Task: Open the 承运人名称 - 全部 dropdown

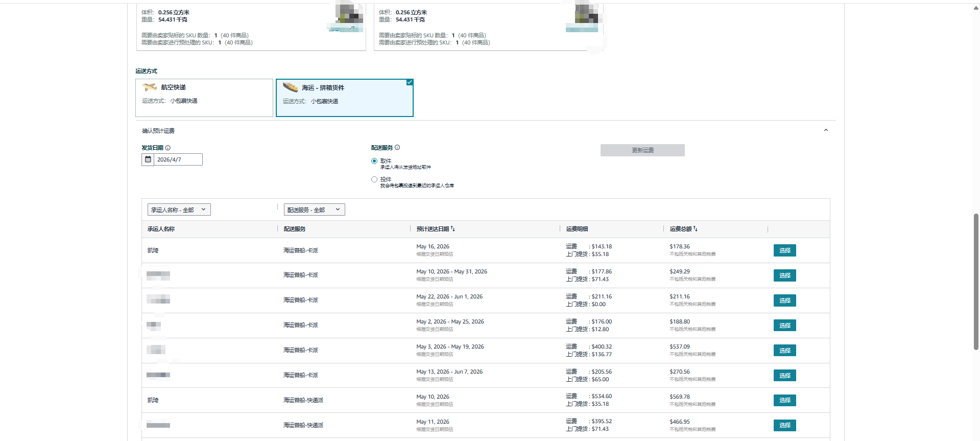Action: [x=179, y=210]
